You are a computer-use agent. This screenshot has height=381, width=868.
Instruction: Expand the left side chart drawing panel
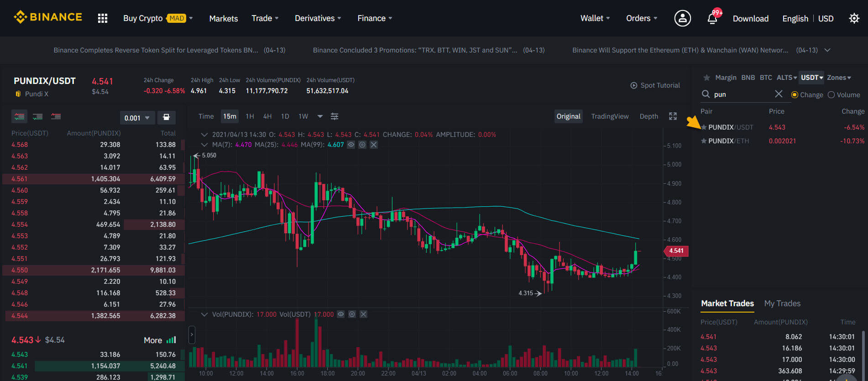(192, 335)
